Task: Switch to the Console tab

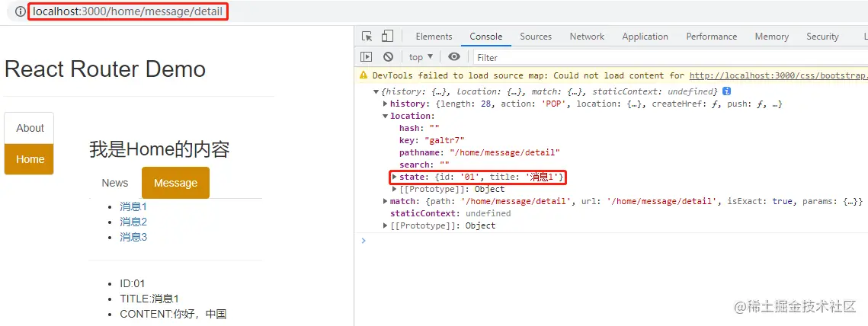Action: (486, 37)
